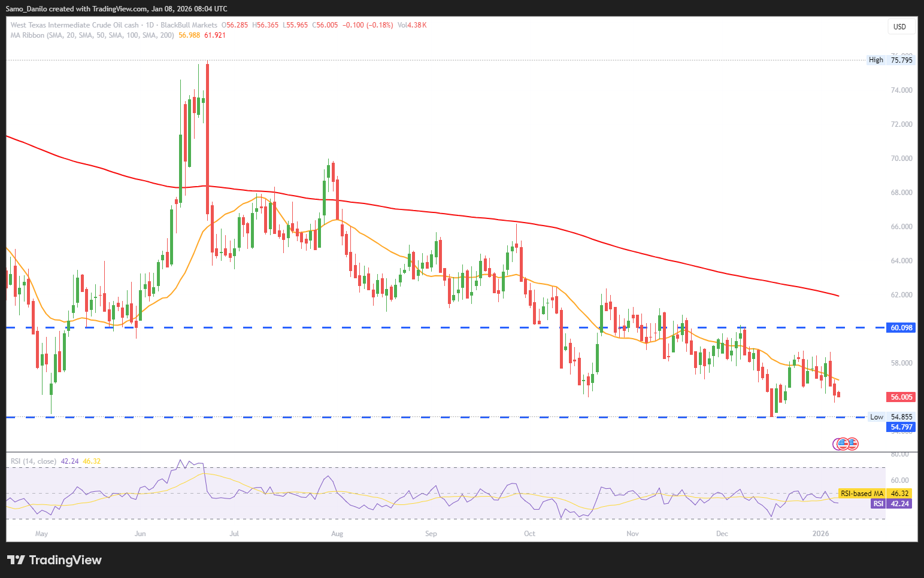Click the Vol 4.38K value in the legend
Viewport: 924px width, 578px height.
[x=412, y=25]
